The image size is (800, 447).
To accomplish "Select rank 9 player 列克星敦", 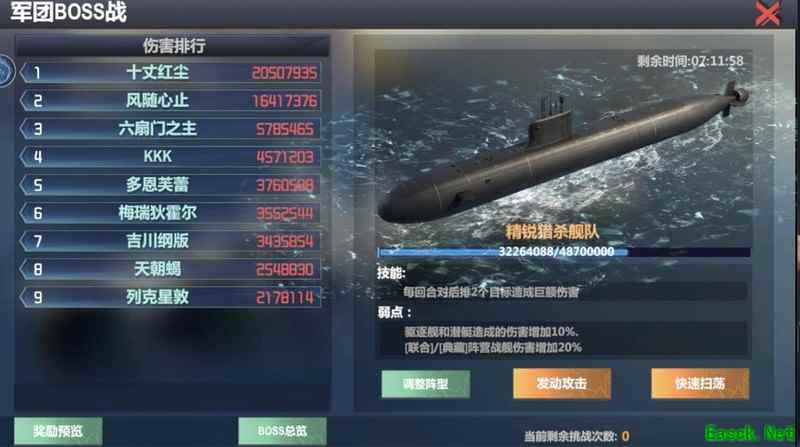I will click(171, 297).
